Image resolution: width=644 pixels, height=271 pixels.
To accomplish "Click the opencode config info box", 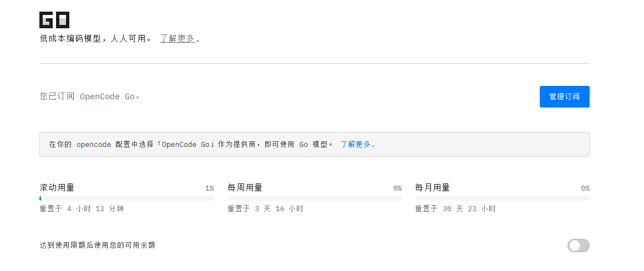I will coord(315,144).
